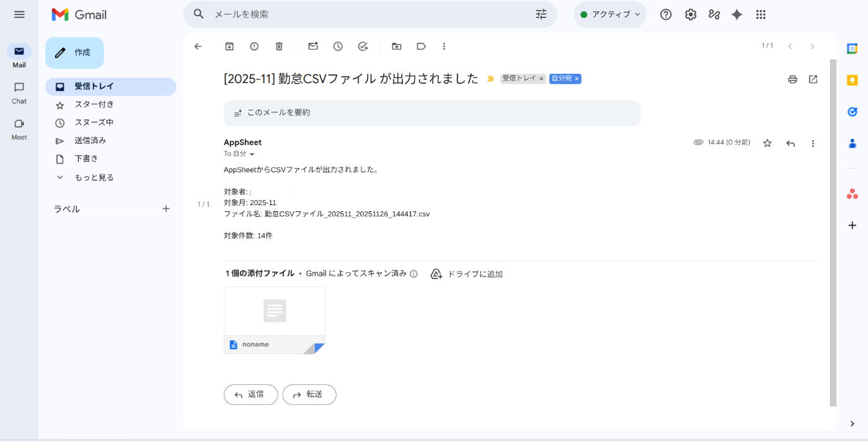
Task: Open Chat in the left rail
Action: click(x=19, y=92)
